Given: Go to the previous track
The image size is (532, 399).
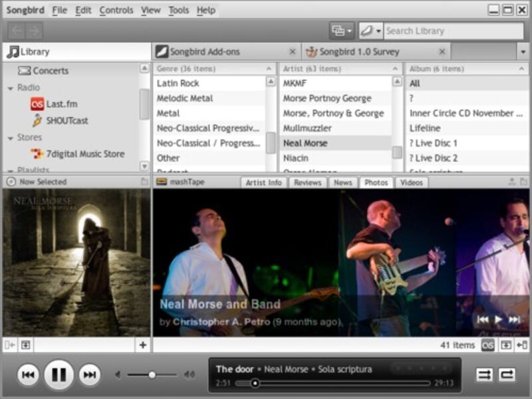Looking at the screenshot, I should (x=28, y=375).
